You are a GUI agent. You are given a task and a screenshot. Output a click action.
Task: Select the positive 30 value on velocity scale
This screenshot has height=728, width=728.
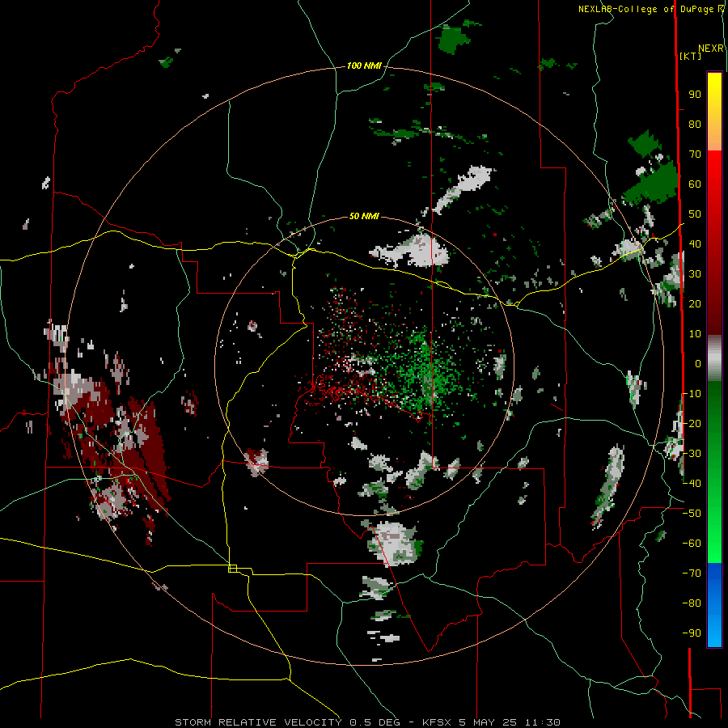(695, 274)
